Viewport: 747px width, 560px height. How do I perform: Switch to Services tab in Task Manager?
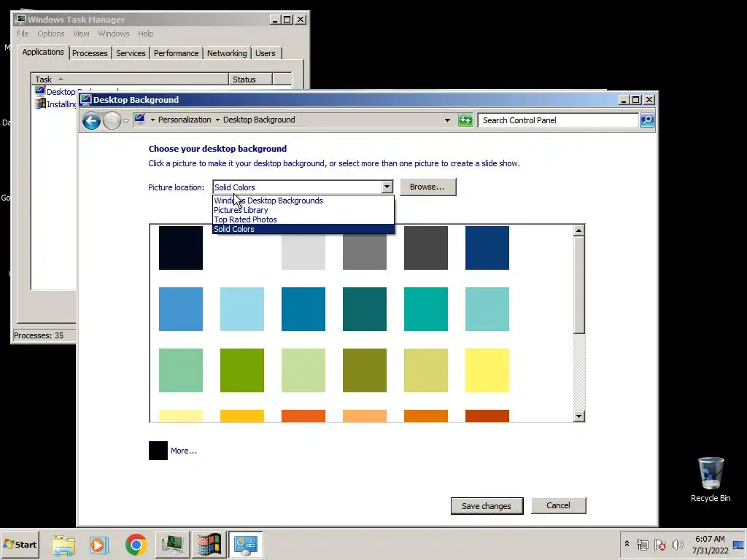pyautogui.click(x=131, y=53)
